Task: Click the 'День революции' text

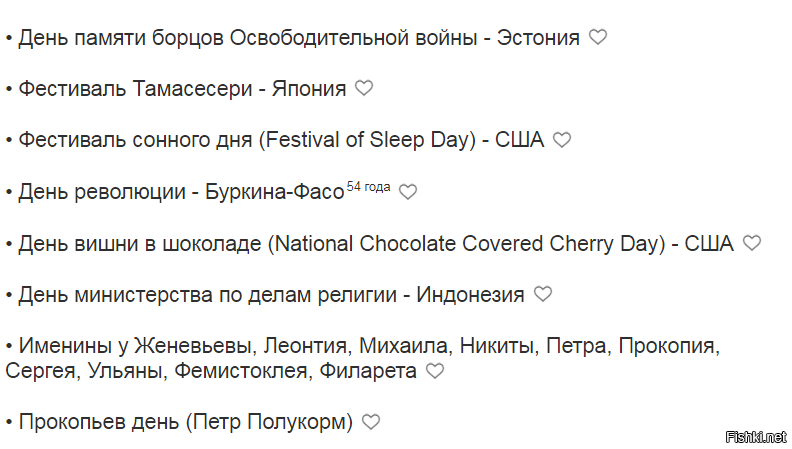Action: tap(102, 192)
